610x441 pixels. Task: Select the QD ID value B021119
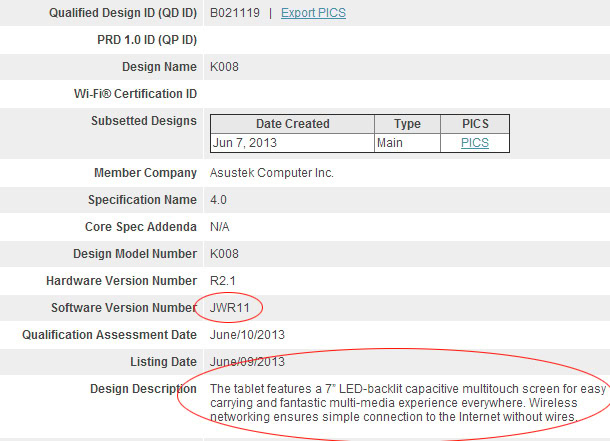pyautogui.click(x=235, y=13)
